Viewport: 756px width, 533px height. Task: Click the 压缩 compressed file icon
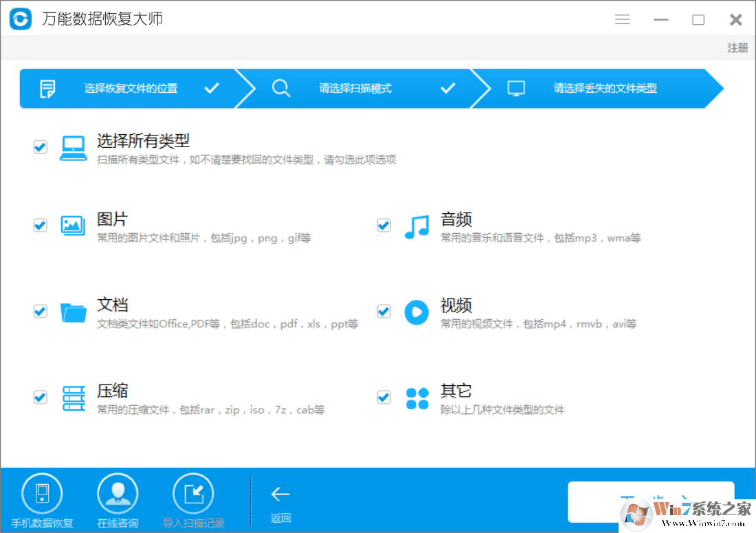pos(73,397)
